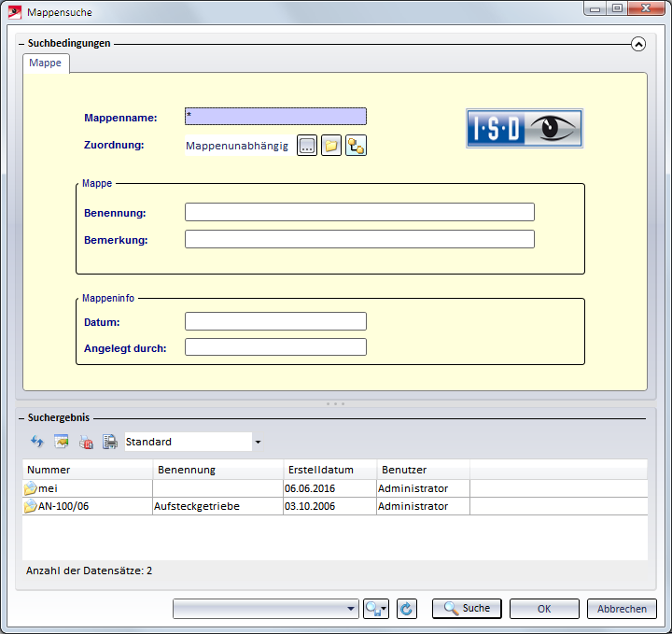The height and width of the screenshot is (634, 672).
Task: Click the red-marked document icon in results toolbar
Action: [86, 442]
